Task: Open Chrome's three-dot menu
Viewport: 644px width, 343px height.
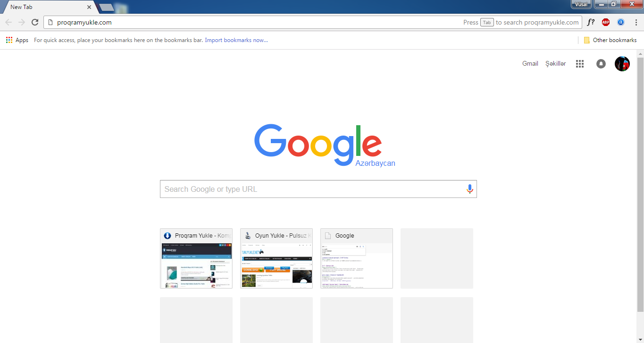Action: pyautogui.click(x=636, y=22)
